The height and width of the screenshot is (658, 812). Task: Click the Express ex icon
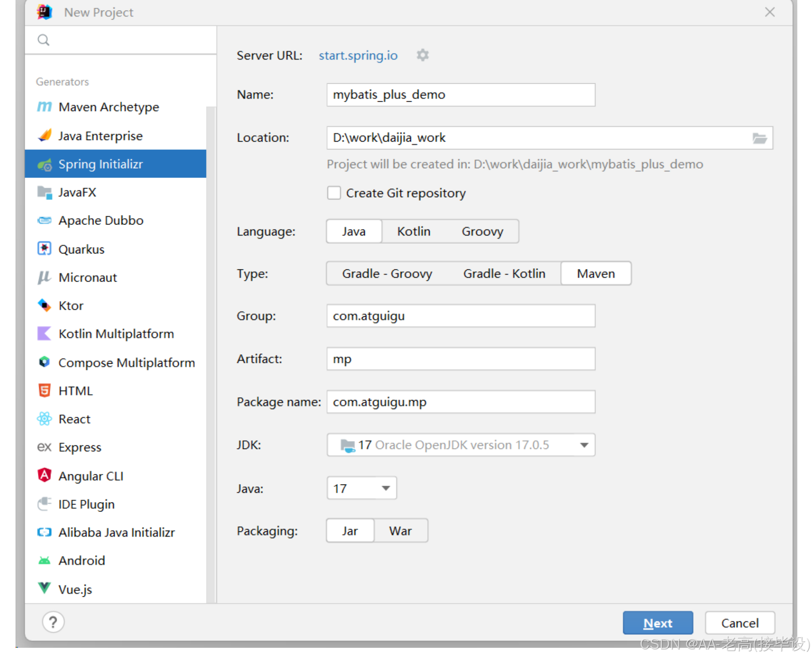tap(44, 447)
